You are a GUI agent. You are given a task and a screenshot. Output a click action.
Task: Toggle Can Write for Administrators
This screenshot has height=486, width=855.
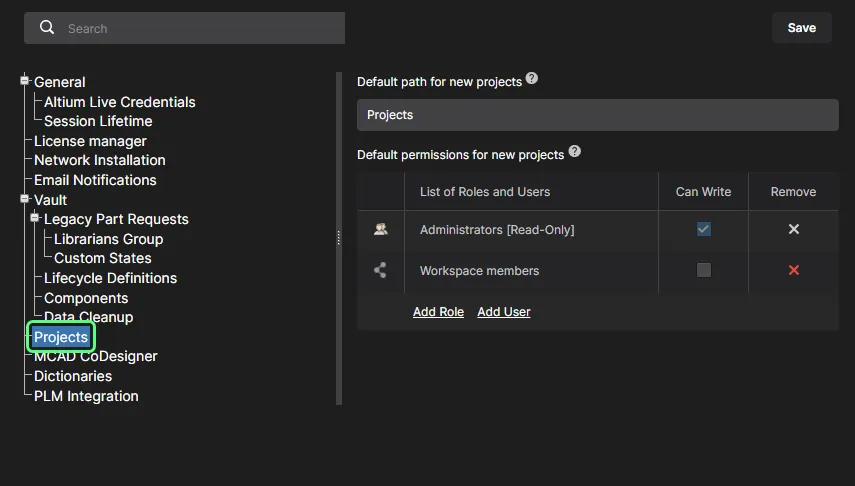[x=704, y=229]
